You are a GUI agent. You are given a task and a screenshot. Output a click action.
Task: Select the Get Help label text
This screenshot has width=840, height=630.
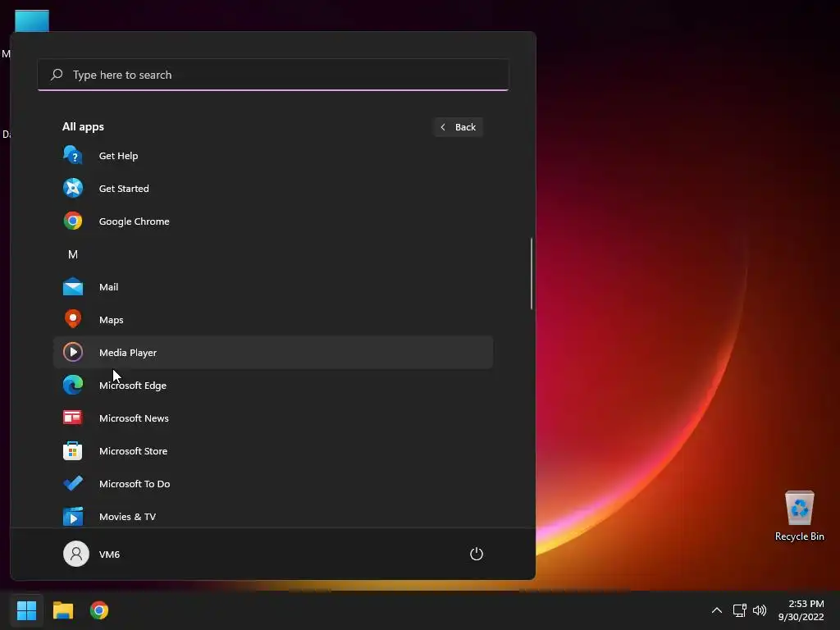118,156
